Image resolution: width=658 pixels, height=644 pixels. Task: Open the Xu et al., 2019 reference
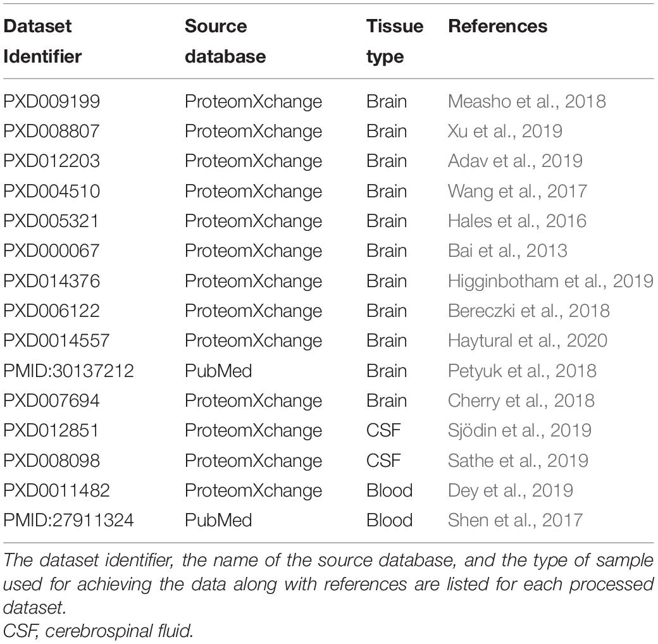pyautogui.click(x=505, y=132)
